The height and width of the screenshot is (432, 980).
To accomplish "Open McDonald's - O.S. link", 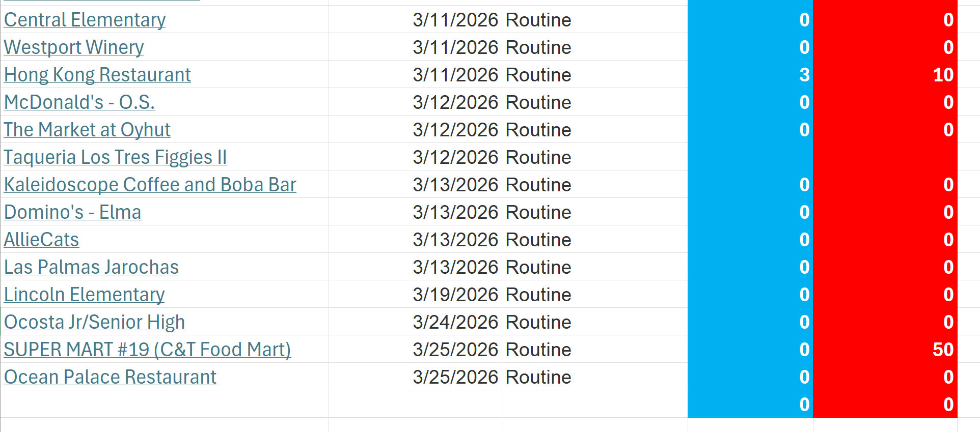I will point(79,102).
